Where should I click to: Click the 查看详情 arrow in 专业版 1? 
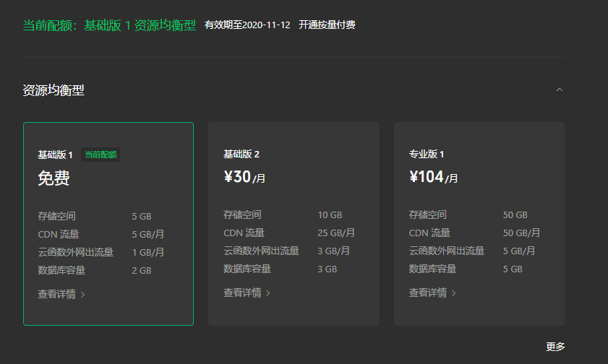pos(453,293)
